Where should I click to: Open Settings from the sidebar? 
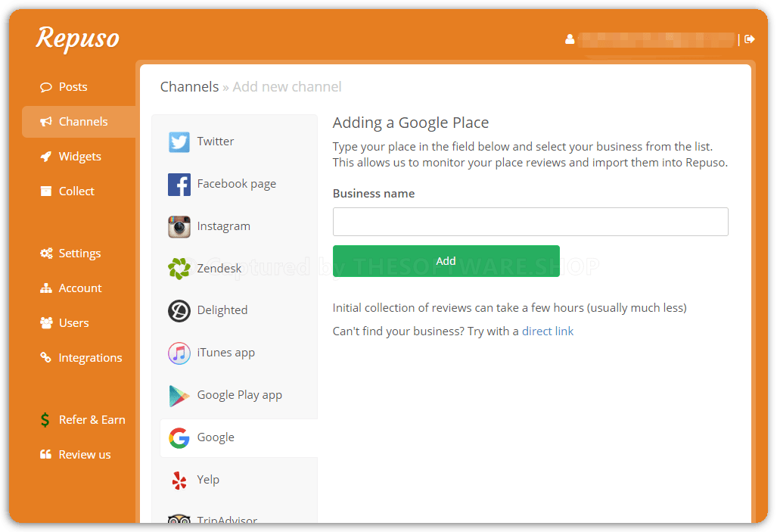(79, 254)
